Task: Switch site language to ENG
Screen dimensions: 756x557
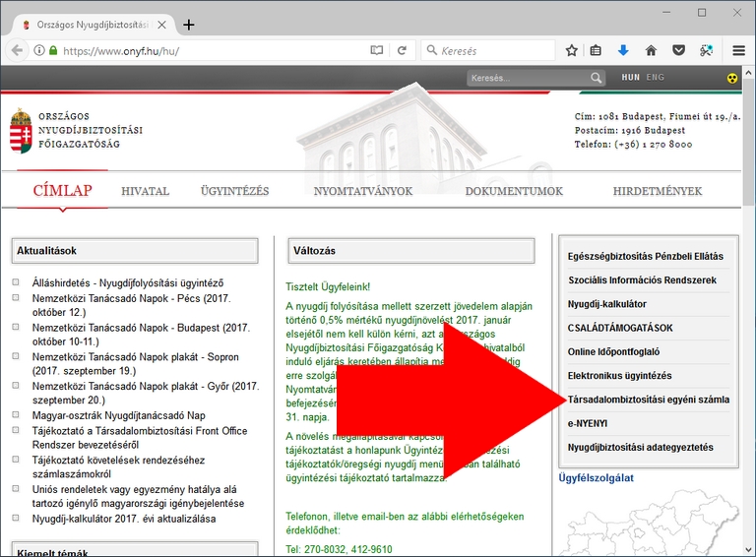Action: click(656, 78)
